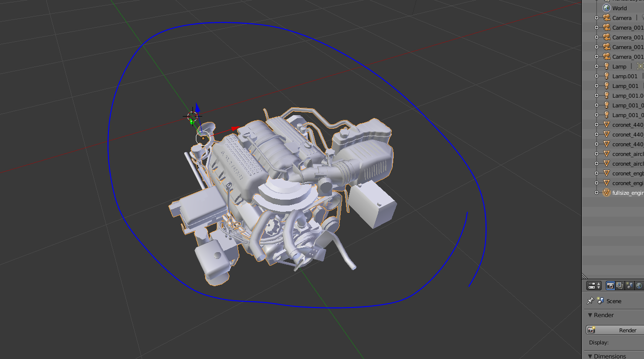Image resolution: width=644 pixels, height=359 pixels.
Task: Click the white circle at the manipulator center
Action: (203, 138)
